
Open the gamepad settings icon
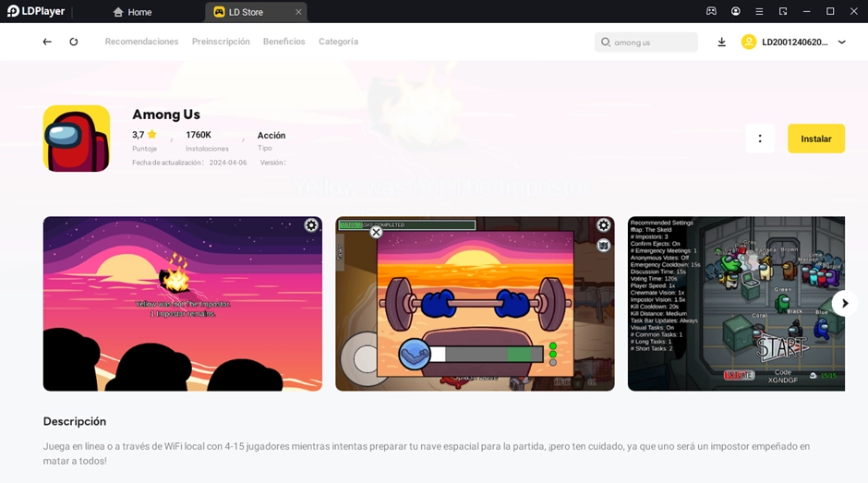[711, 11]
